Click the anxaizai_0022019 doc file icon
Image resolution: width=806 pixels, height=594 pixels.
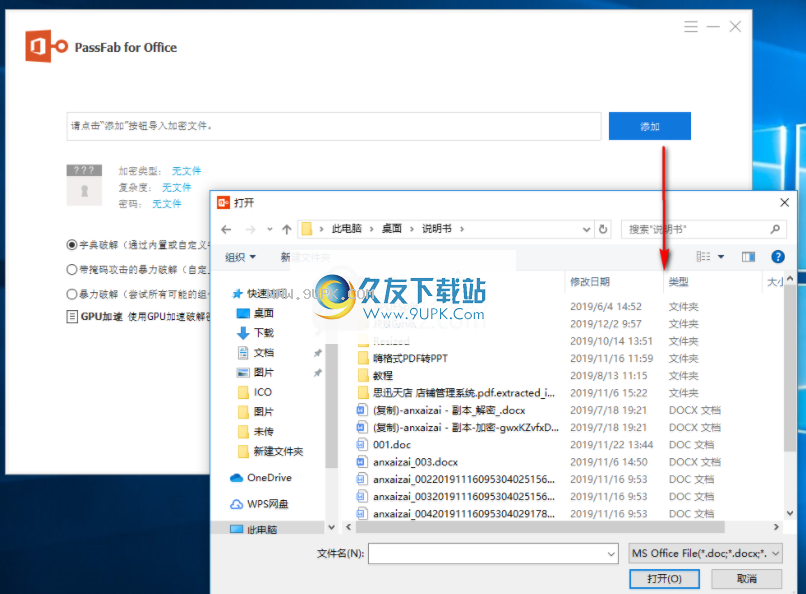(362, 479)
